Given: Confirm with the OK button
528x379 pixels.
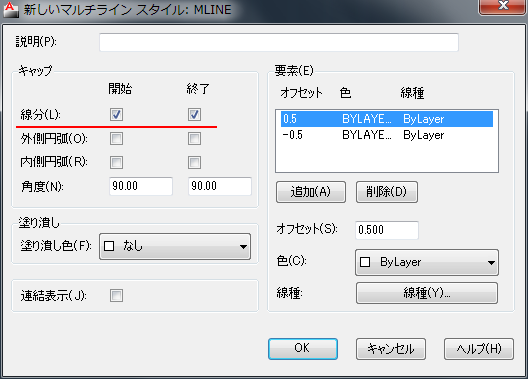Looking at the screenshot, I should [x=303, y=349].
